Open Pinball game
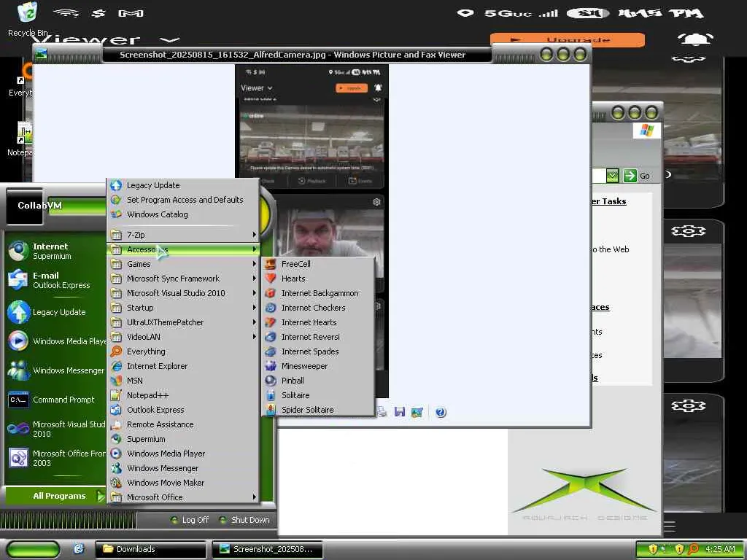747x560 pixels. 317,381
